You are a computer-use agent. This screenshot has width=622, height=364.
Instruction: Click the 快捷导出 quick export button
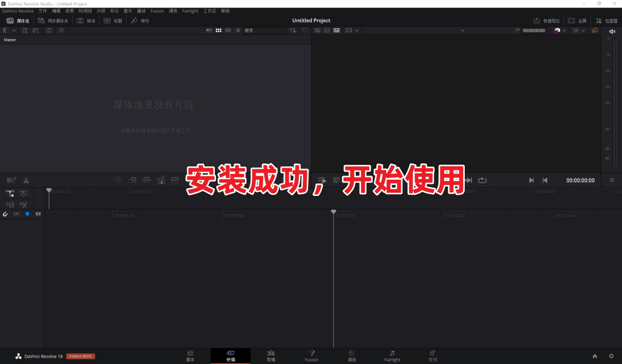point(547,21)
